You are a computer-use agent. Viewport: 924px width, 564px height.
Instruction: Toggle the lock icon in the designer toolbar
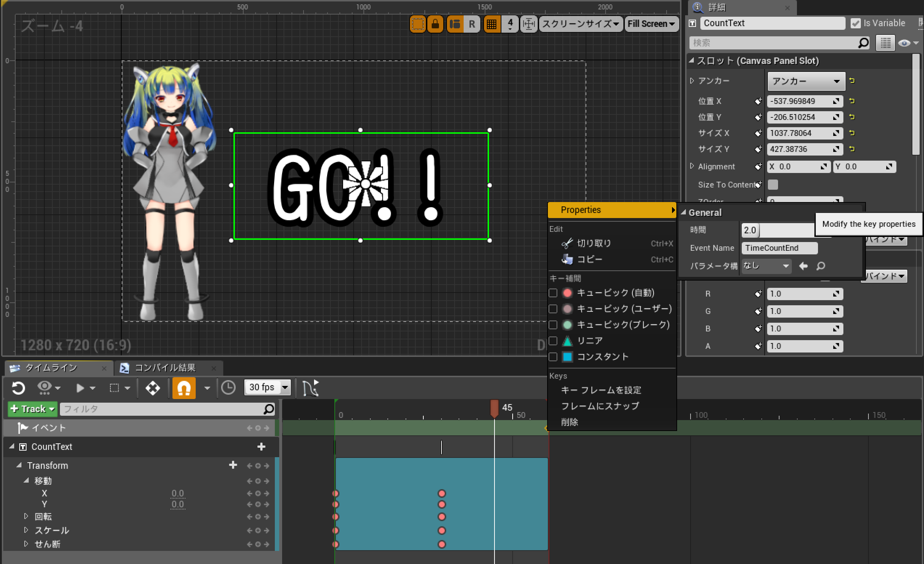(435, 24)
